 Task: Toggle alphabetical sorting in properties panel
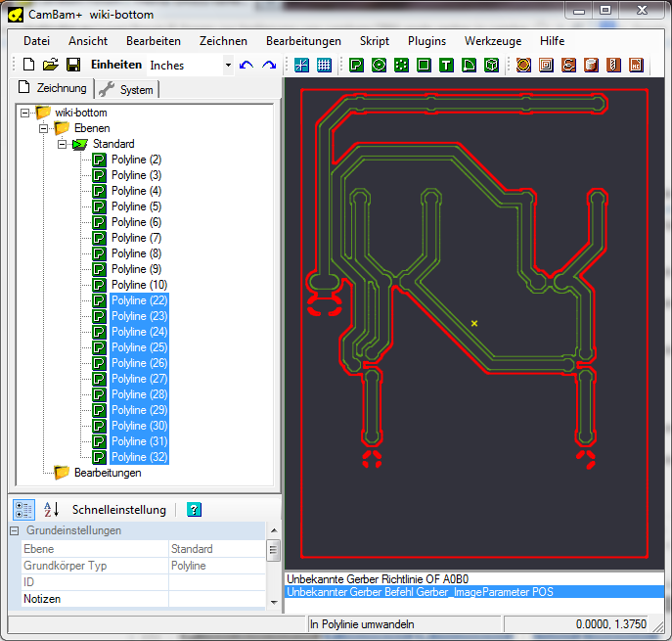pos(51,510)
